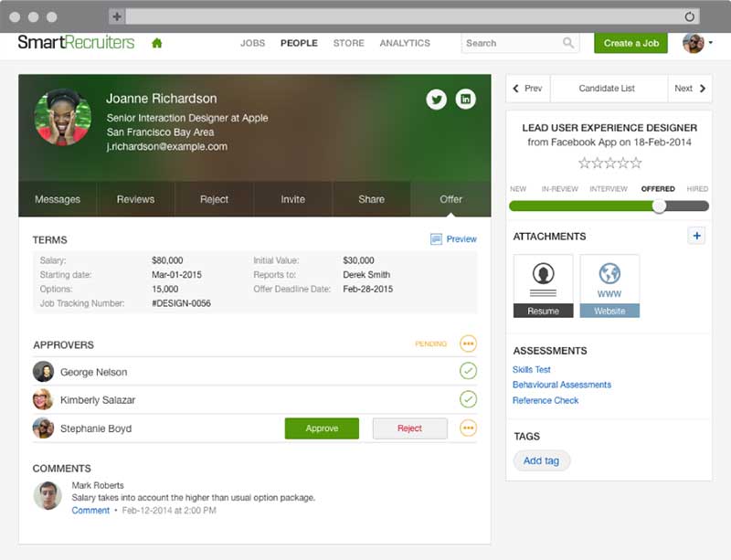Open Behavioural Assessments link
The height and width of the screenshot is (560, 731).
click(x=562, y=385)
